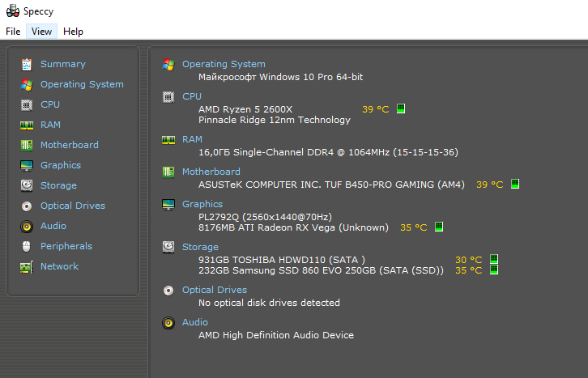Open the Help menu
Image resolution: width=588 pixels, height=378 pixels.
(73, 32)
